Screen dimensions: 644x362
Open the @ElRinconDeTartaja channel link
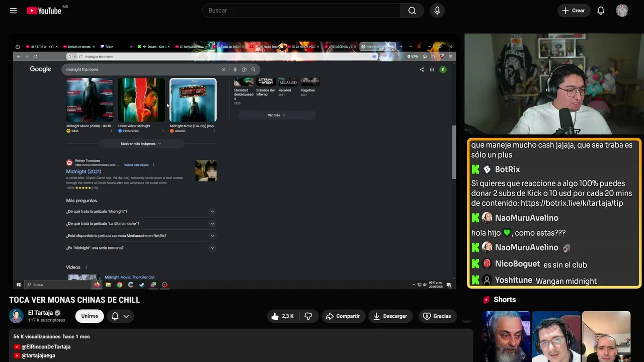tap(46, 347)
